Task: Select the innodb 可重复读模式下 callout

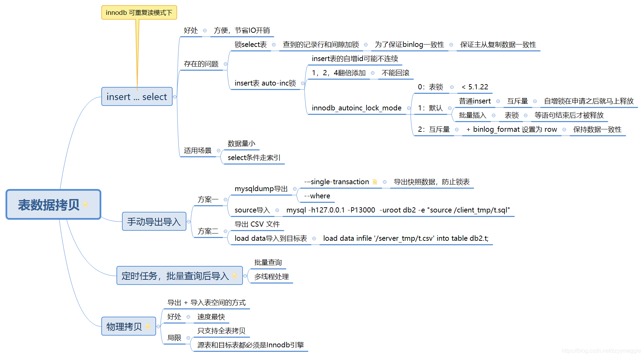Action: tap(139, 12)
